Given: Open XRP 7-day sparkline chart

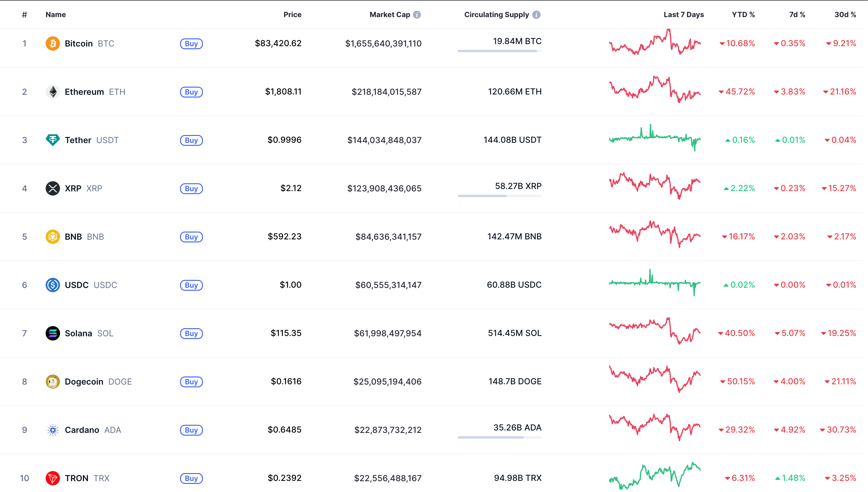Looking at the screenshot, I should pyautogui.click(x=655, y=186).
